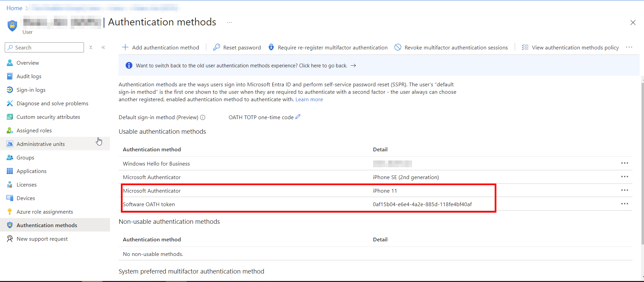644x282 pixels.
Task: Click the info icon beside Default sign-in method
Action: coord(203,117)
